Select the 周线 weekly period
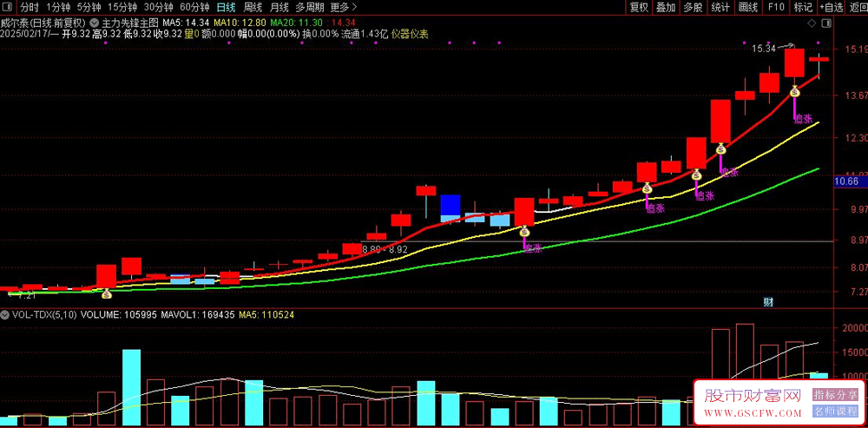Screen dimensions: 868x428 tap(253, 7)
